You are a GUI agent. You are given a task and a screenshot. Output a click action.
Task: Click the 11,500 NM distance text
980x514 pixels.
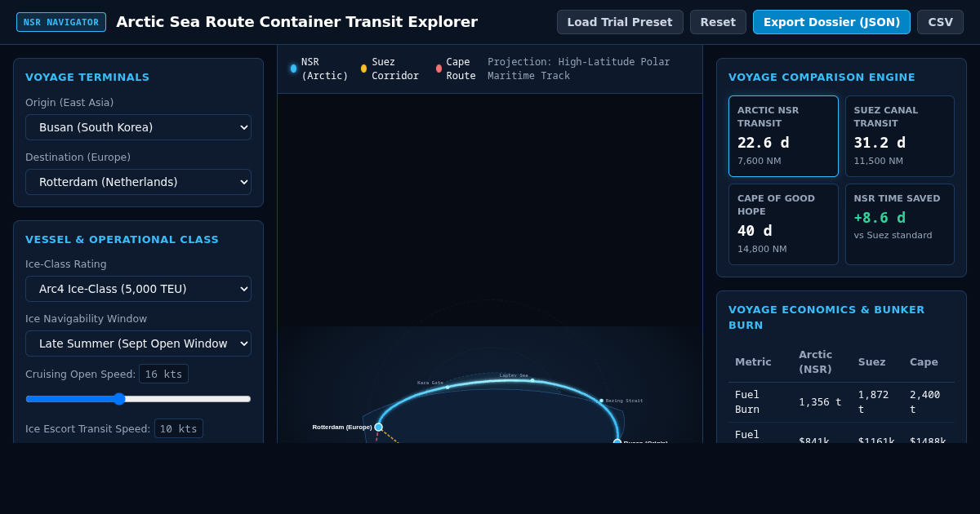tap(879, 161)
